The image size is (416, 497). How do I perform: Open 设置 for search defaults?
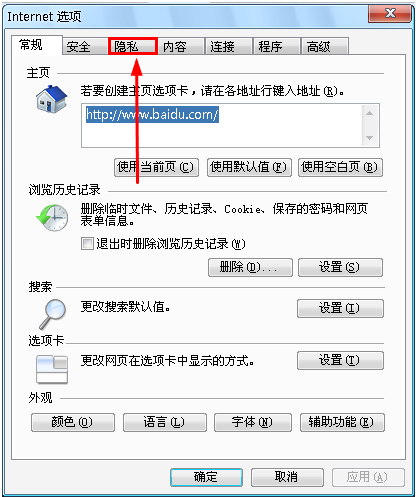pyautogui.click(x=340, y=308)
